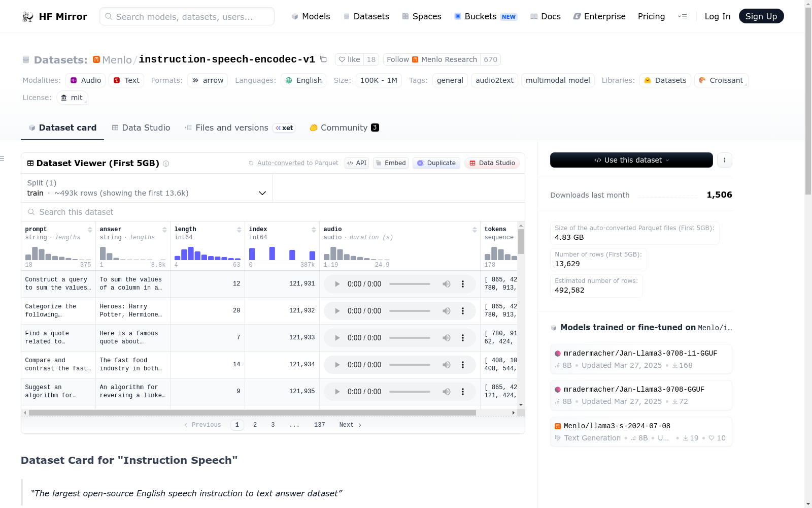812x508 pixels.
Task: Open the Dataset card tab
Action: [62, 128]
